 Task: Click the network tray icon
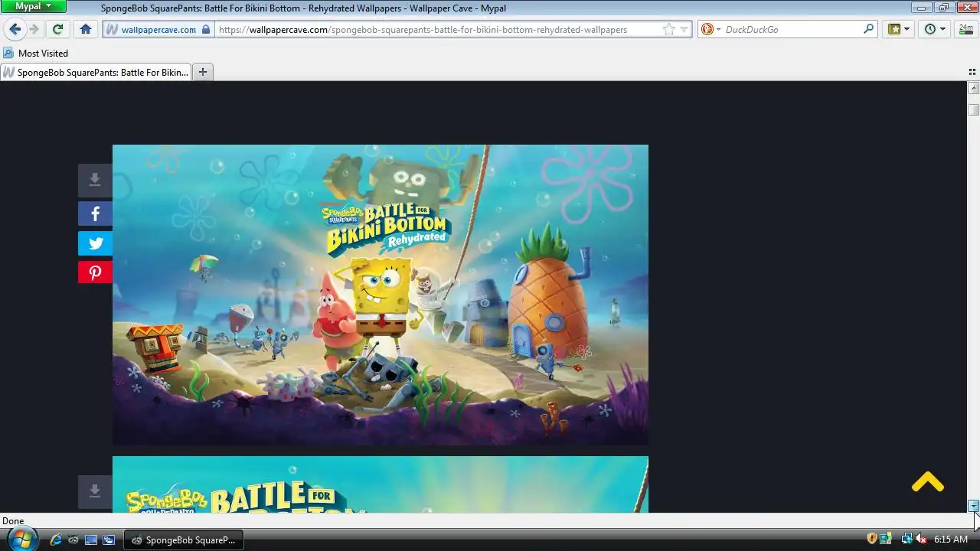(907, 540)
